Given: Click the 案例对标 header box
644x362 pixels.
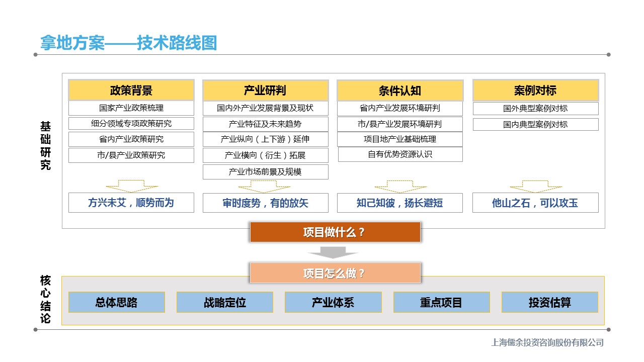Looking at the screenshot, I should pyautogui.click(x=536, y=90).
